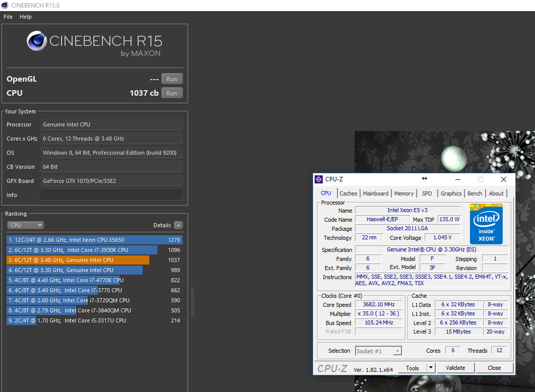Open the Tools dropdown arrow in CPU-Z
535x392 pixels.
click(431, 367)
